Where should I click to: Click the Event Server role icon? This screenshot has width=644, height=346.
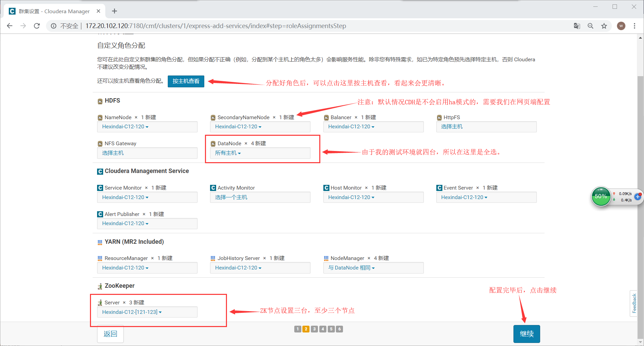coord(439,188)
